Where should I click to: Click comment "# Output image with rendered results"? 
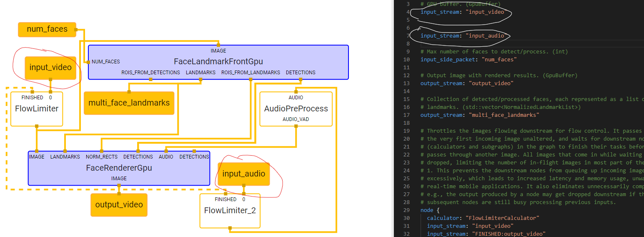click(499, 76)
